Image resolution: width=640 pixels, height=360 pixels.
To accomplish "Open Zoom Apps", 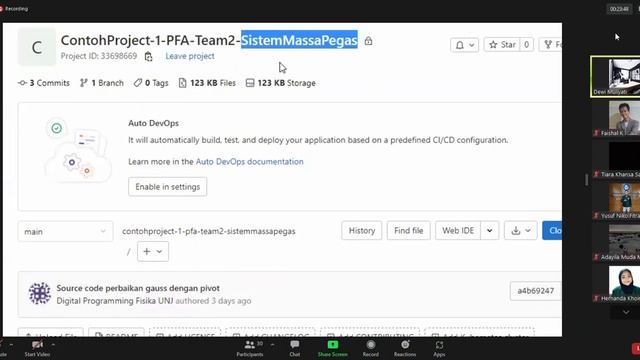I will pos(439,349).
